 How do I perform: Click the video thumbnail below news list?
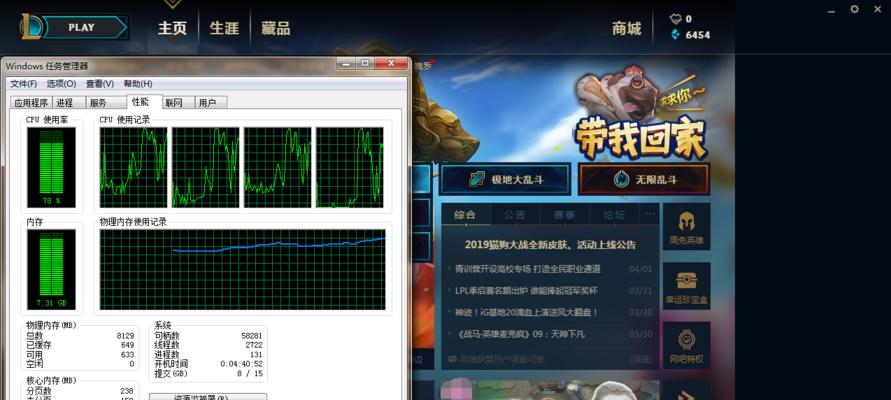click(x=550, y=390)
